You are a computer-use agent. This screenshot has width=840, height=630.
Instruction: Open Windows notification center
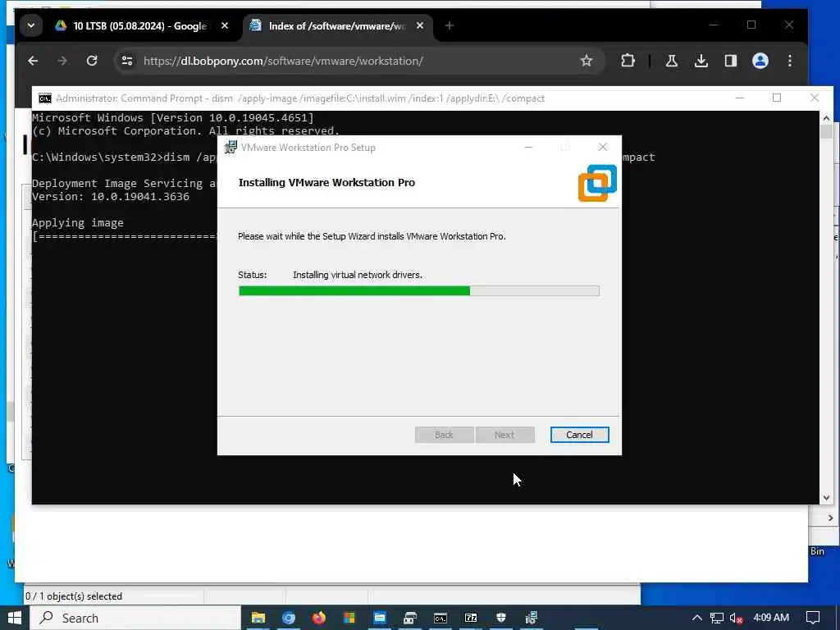click(x=813, y=618)
